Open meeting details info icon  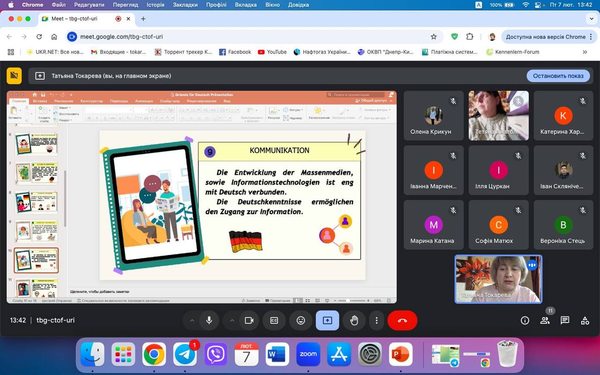tap(525, 320)
